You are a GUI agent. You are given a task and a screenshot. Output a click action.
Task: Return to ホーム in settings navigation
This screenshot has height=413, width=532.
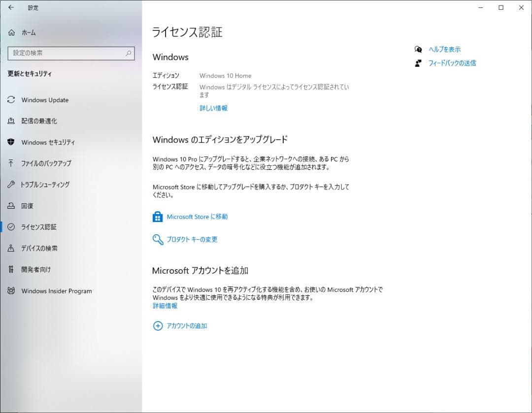pos(29,32)
